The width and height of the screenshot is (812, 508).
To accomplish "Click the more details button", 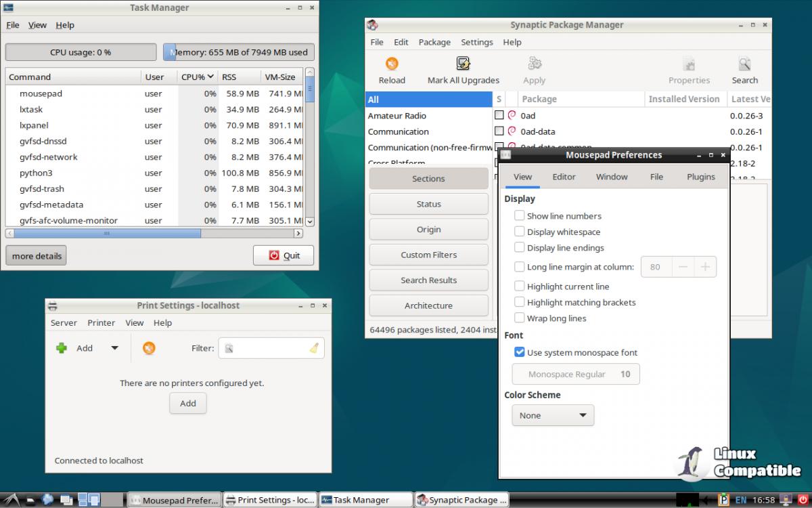I will coord(37,256).
